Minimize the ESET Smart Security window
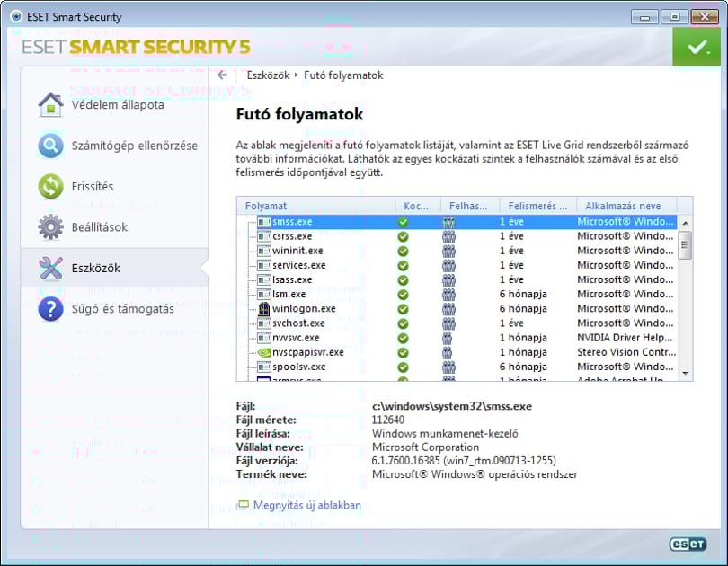This screenshot has width=728, height=566. click(645, 17)
